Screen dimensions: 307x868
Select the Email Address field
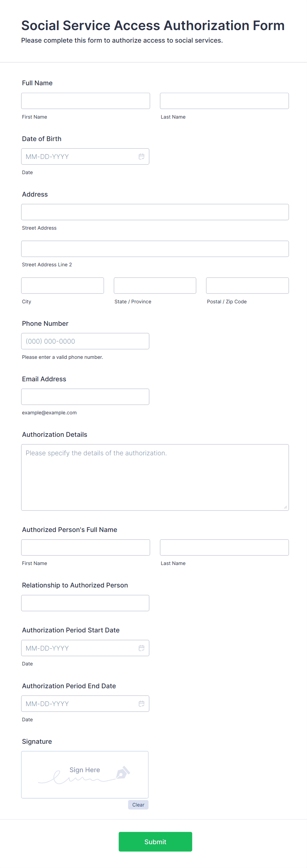tap(85, 396)
